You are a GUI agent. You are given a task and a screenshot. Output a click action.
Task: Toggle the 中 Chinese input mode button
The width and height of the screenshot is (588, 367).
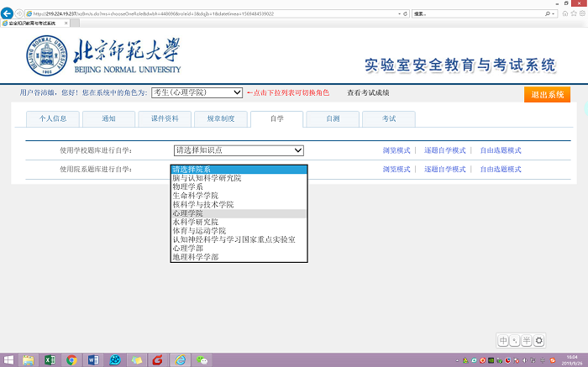(503, 340)
